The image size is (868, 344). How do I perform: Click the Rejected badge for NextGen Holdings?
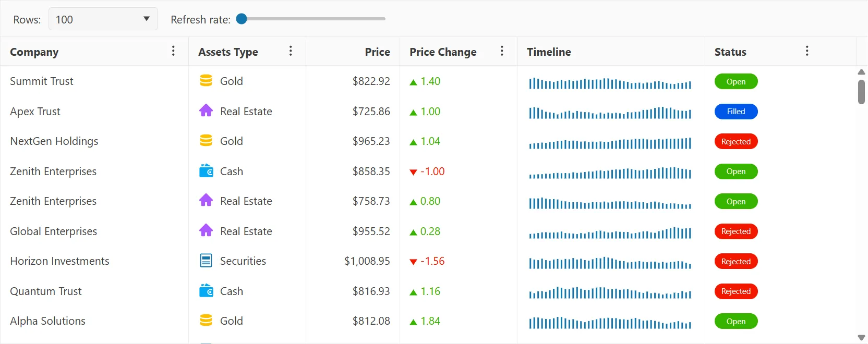tap(736, 142)
